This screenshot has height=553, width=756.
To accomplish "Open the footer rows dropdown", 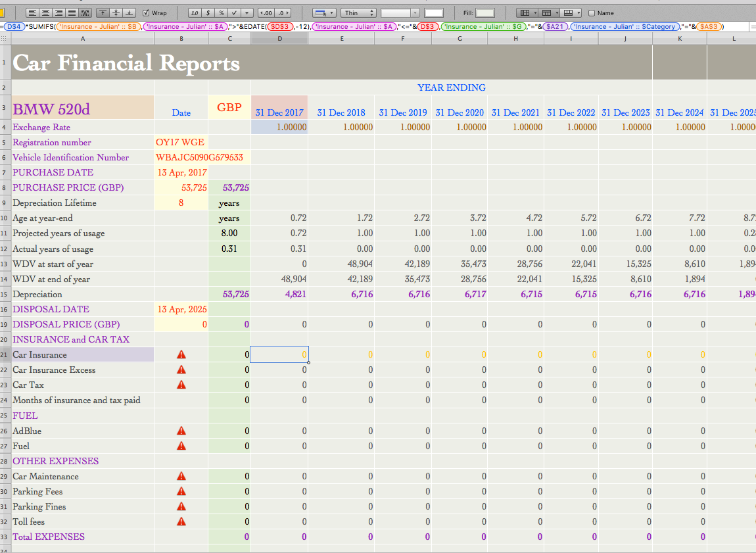I will (571, 13).
